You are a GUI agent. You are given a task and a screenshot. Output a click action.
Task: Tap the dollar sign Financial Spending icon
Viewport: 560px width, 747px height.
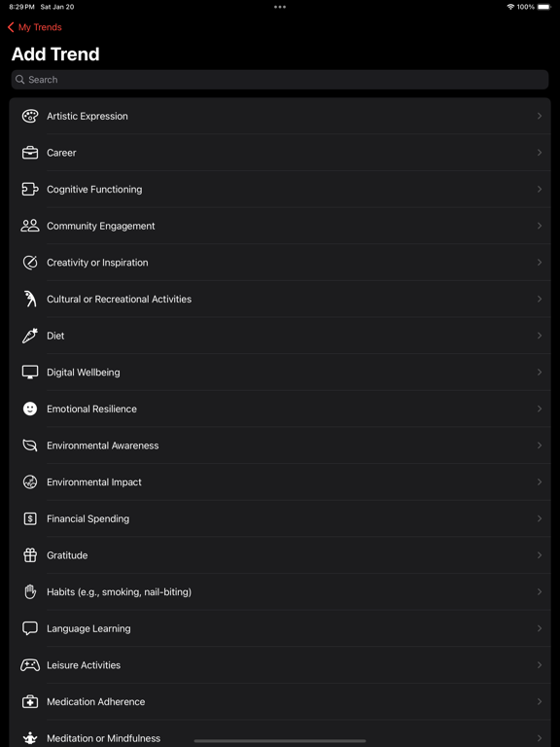[30, 518]
